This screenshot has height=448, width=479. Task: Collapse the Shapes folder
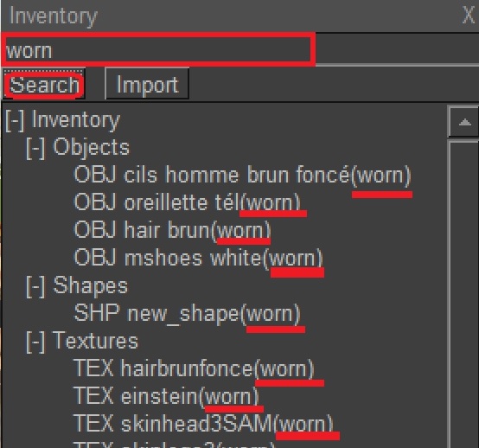click(x=35, y=286)
